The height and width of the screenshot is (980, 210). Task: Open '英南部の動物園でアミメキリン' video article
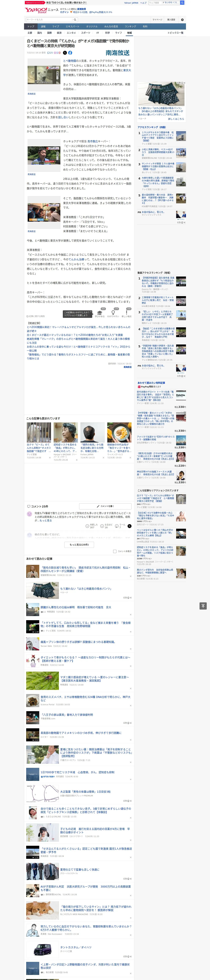click(81, 733)
